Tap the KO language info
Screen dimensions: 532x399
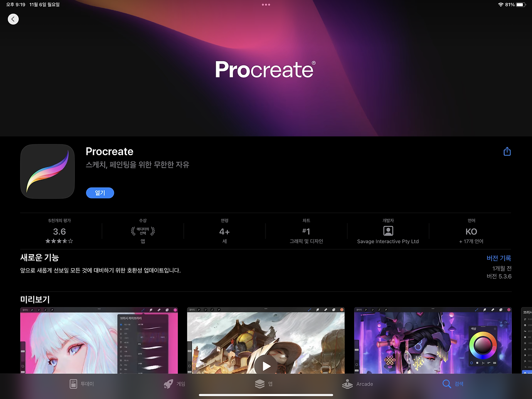(471, 232)
